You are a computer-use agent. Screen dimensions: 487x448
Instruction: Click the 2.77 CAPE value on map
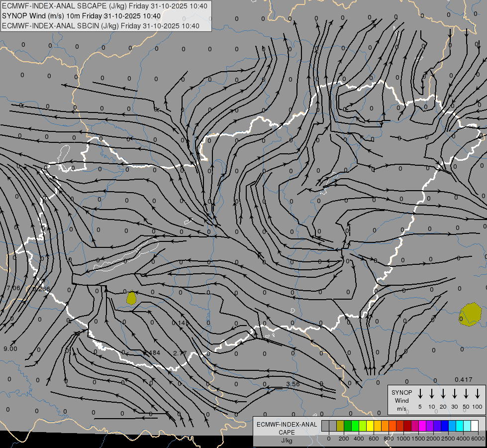coord(180,353)
